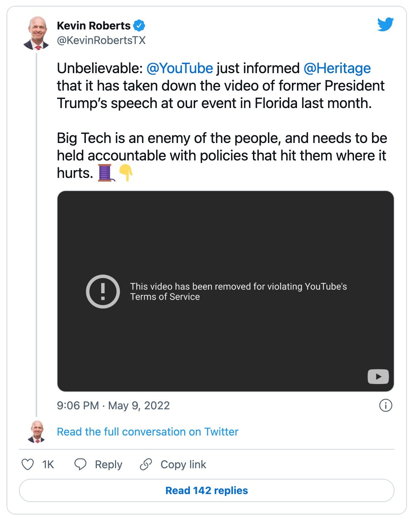420x521 pixels.
Task: Click the small avatar beside conversation link
Action: (37, 431)
